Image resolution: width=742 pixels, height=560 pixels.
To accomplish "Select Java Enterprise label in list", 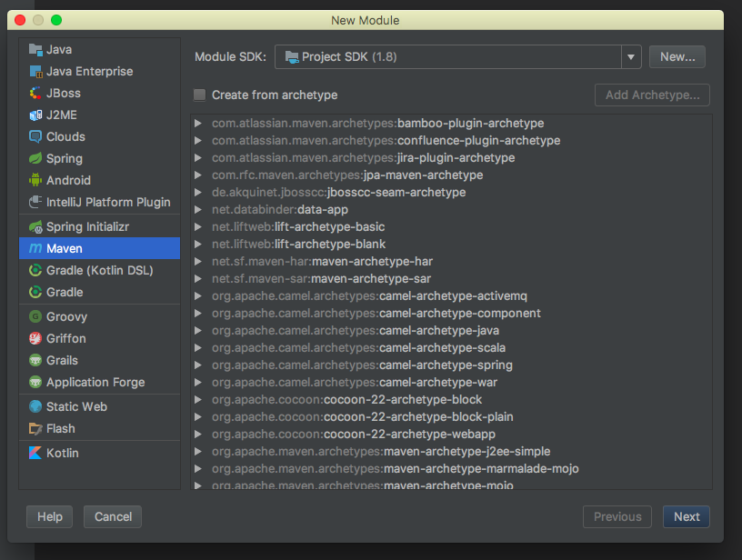I will point(89,72).
